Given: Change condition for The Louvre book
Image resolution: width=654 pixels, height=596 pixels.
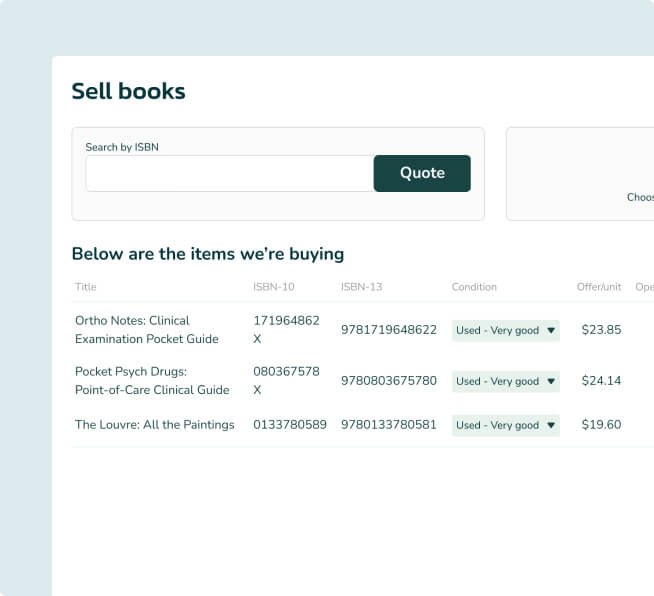Looking at the screenshot, I should pyautogui.click(x=505, y=425).
